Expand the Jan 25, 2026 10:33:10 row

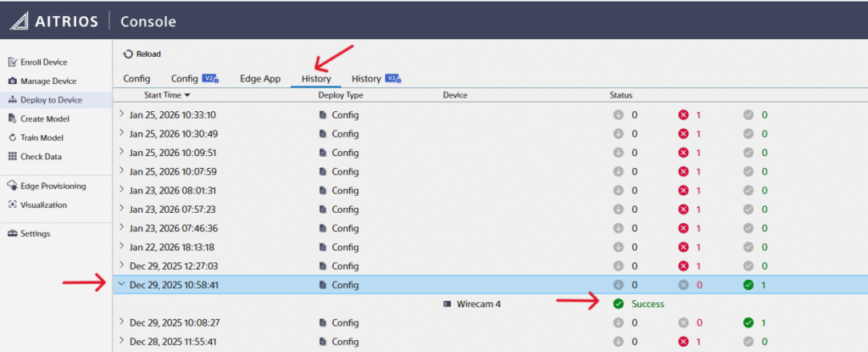[x=121, y=114]
